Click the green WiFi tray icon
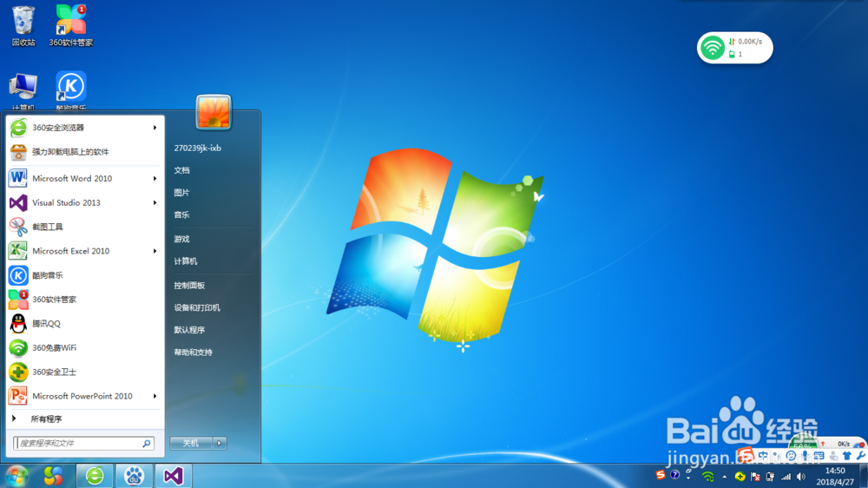The width and height of the screenshot is (868, 488). tap(708, 476)
